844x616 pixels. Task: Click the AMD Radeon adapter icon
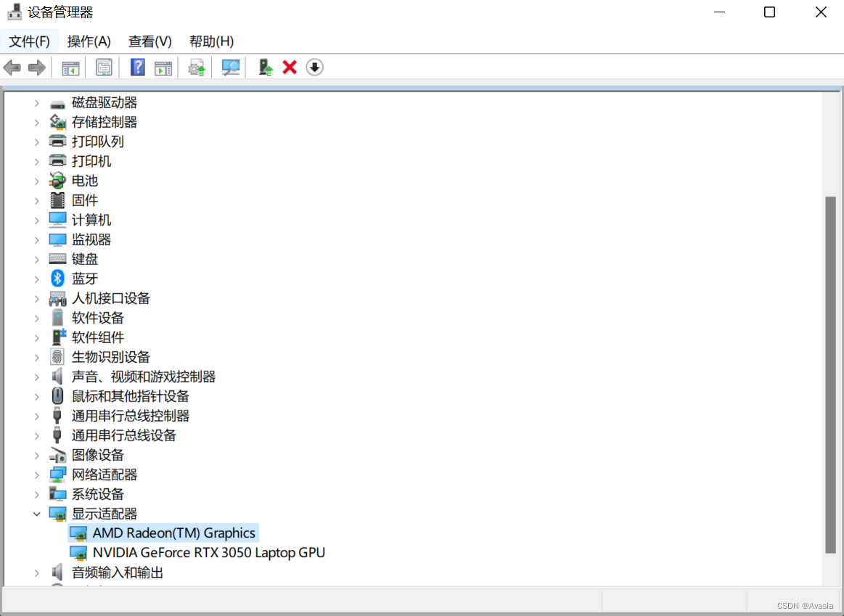[78, 533]
